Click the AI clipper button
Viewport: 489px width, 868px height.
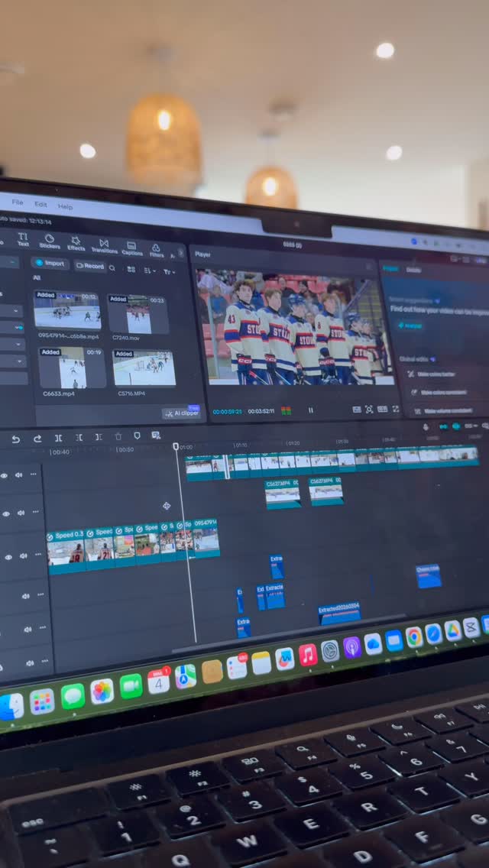pyautogui.click(x=180, y=413)
